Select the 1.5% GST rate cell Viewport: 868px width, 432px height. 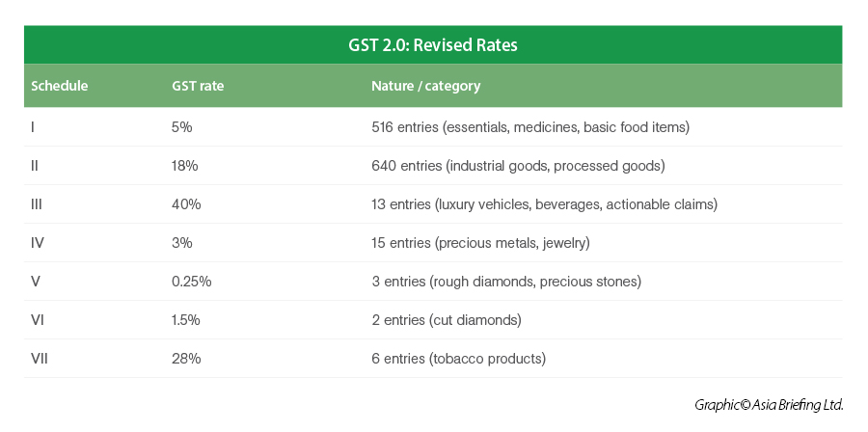187,320
